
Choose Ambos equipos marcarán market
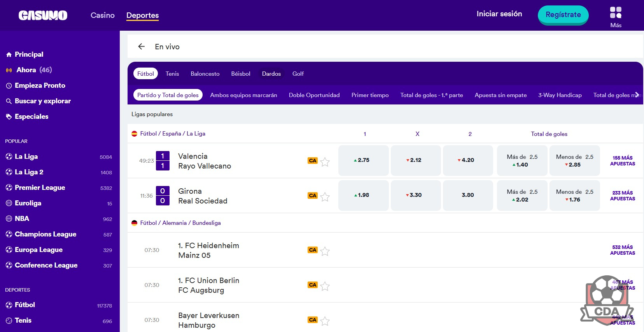click(243, 95)
